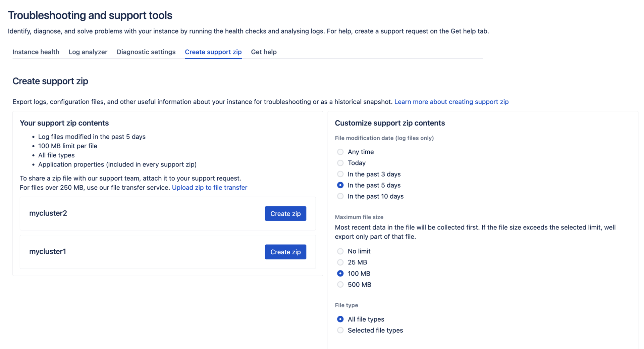Enable 'All file types' option

point(340,319)
